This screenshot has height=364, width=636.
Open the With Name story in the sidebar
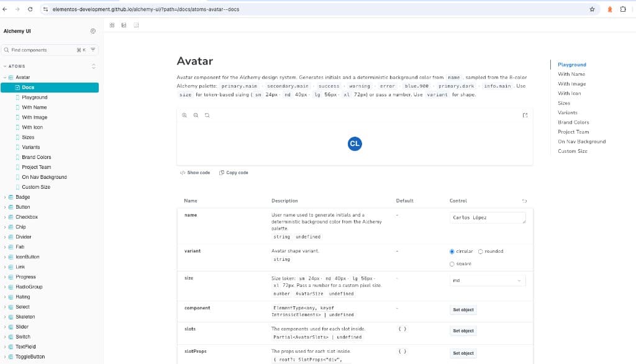click(34, 107)
